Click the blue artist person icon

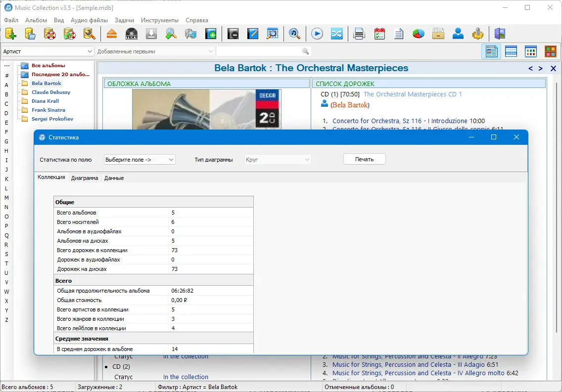458,34
